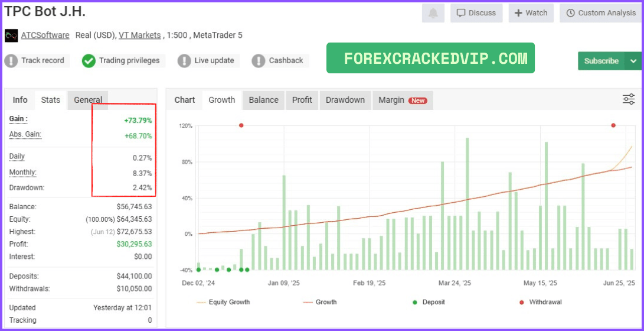Viewport: 644px width, 331px height.
Task: Click the Monthly label
Action: pos(22,173)
